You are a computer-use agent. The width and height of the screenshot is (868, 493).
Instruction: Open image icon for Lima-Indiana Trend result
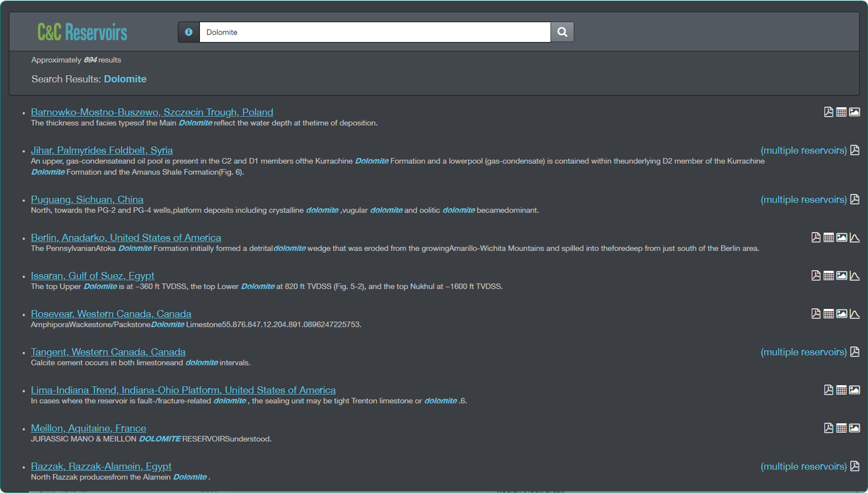coord(854,390)
